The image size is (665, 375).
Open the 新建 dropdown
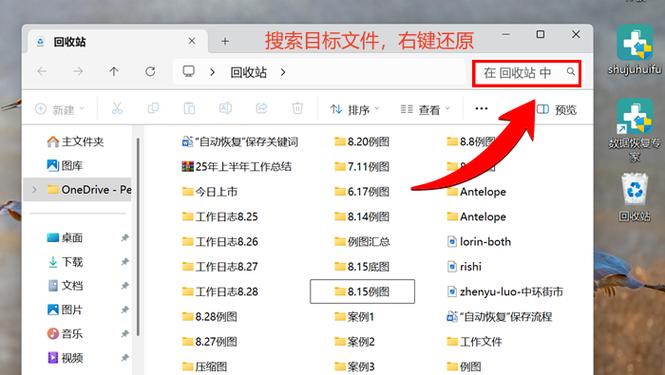tap(60, 109)
